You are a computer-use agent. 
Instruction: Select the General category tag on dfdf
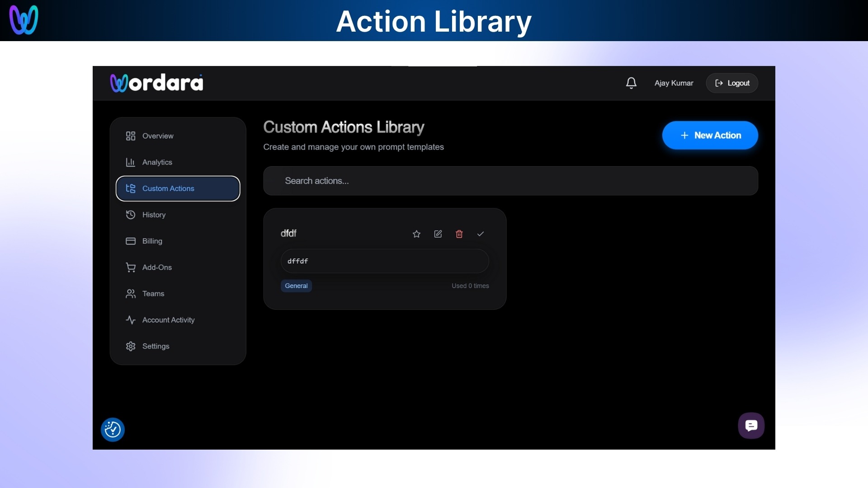click(x=296, y=286)
